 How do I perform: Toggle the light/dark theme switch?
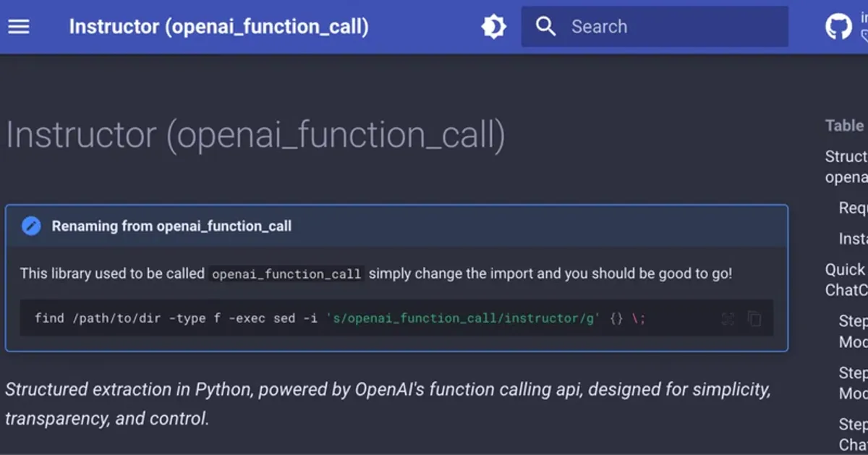click(494, 27)
